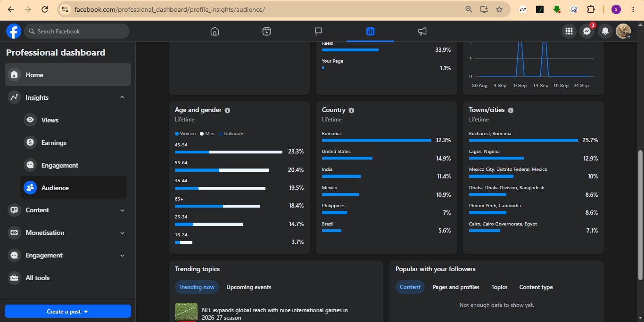Click the Lagos, Nigeria city label
Screen dimensions: 644x322
(484, 152)
